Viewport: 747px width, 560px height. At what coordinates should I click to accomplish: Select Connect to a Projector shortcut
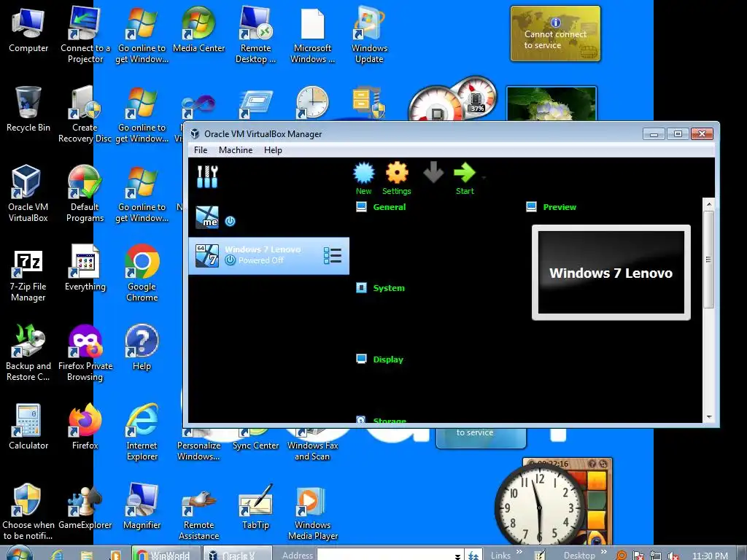click(85, 34)
